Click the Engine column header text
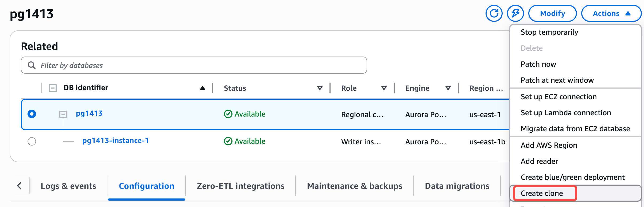This screenshot has height=207, width=644. [x=417, y=88]
